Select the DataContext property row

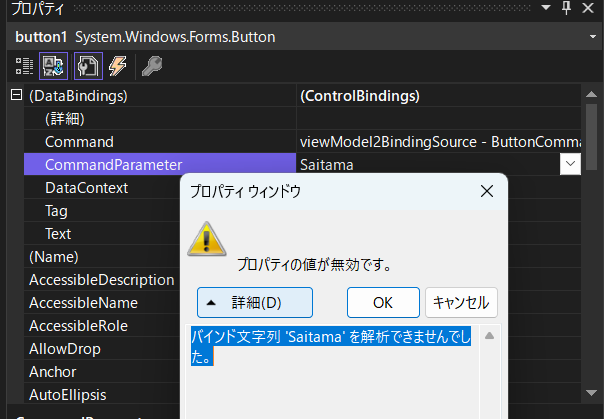click(x=102, y=188)
